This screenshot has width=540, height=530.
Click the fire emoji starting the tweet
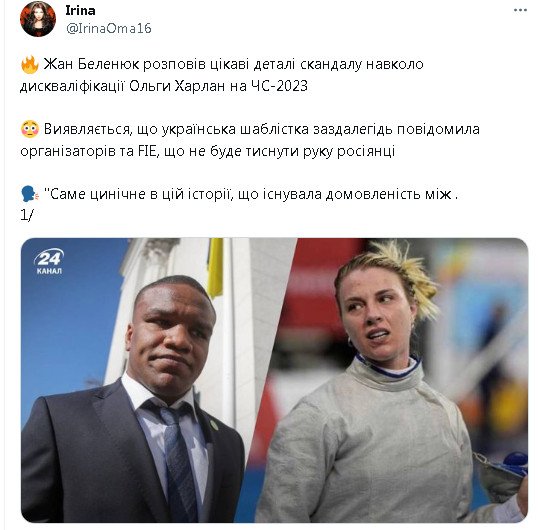pyautogui.click(x=30, y=64)
